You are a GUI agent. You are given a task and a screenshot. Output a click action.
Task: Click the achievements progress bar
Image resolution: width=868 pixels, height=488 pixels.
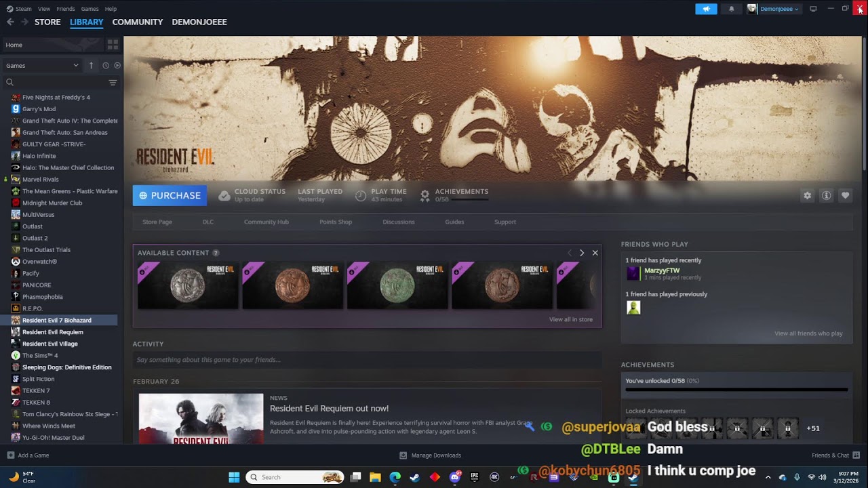[x=736, y=390]
